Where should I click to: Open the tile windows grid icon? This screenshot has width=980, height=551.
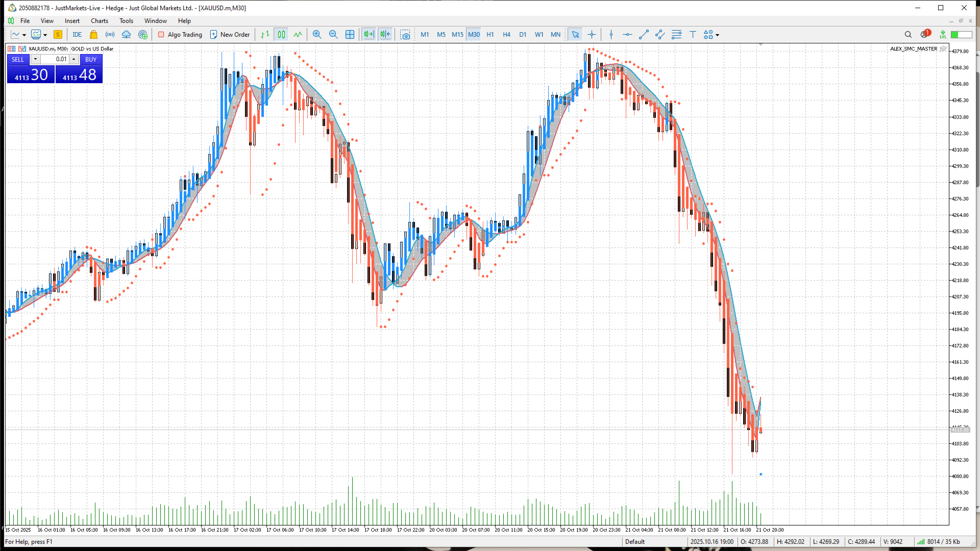pos(350,35)
